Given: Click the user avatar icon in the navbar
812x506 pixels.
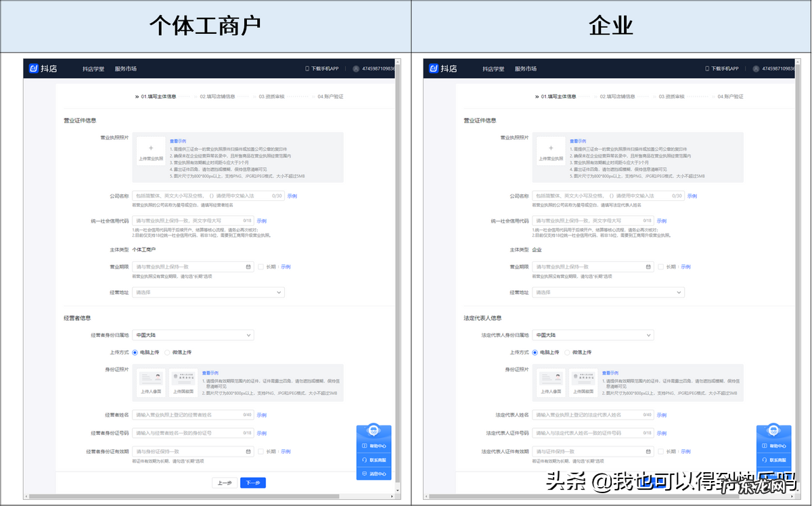Looking at the screenshot, I should click(x=355, y=68).
